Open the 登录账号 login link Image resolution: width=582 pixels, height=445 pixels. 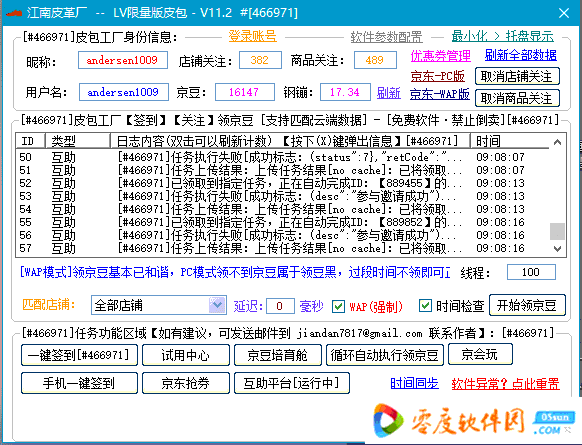252,36
